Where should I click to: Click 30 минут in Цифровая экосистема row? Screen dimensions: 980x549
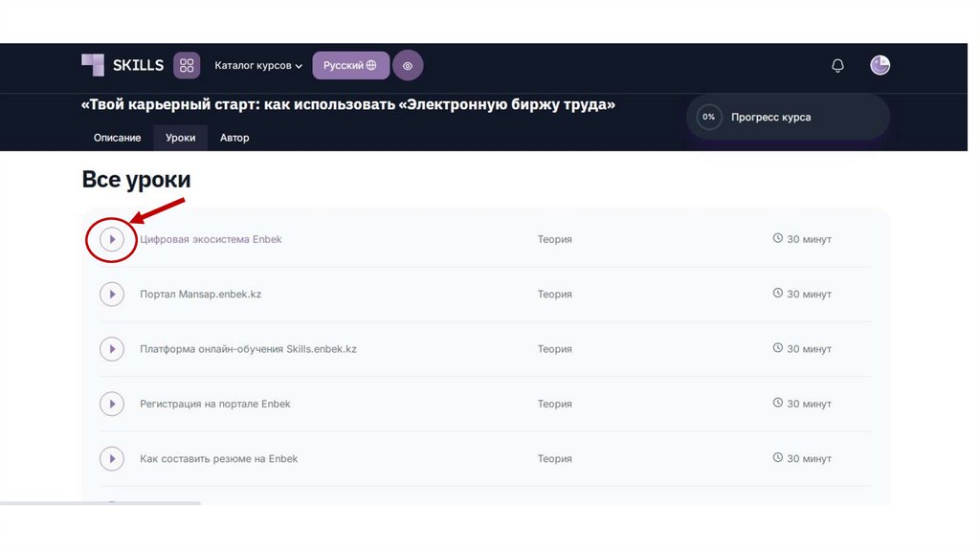(x=809, y=239)
